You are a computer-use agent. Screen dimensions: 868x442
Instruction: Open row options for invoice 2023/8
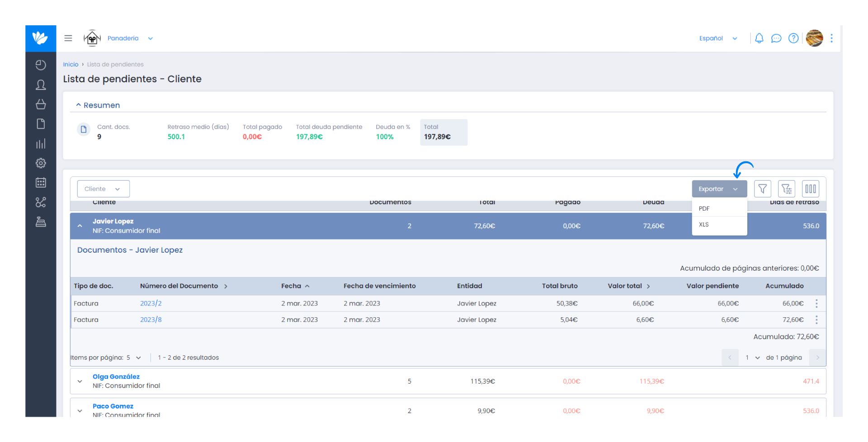click(816, 320)
